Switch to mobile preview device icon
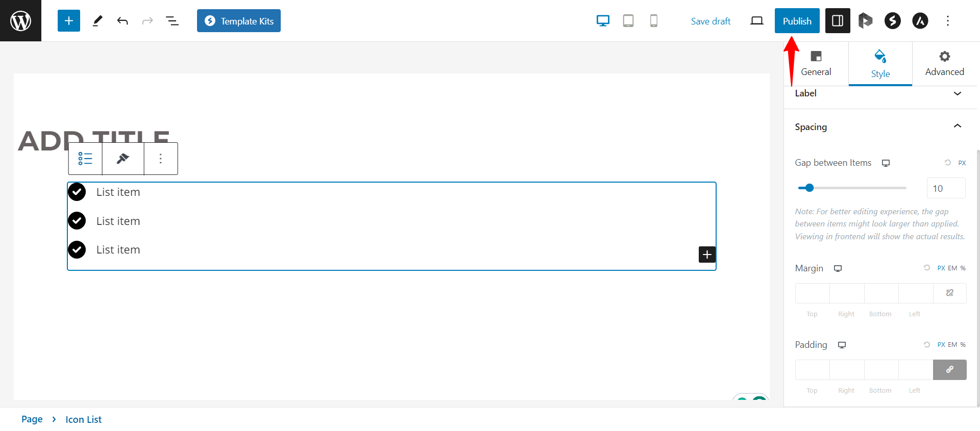 tap(654, 21)
